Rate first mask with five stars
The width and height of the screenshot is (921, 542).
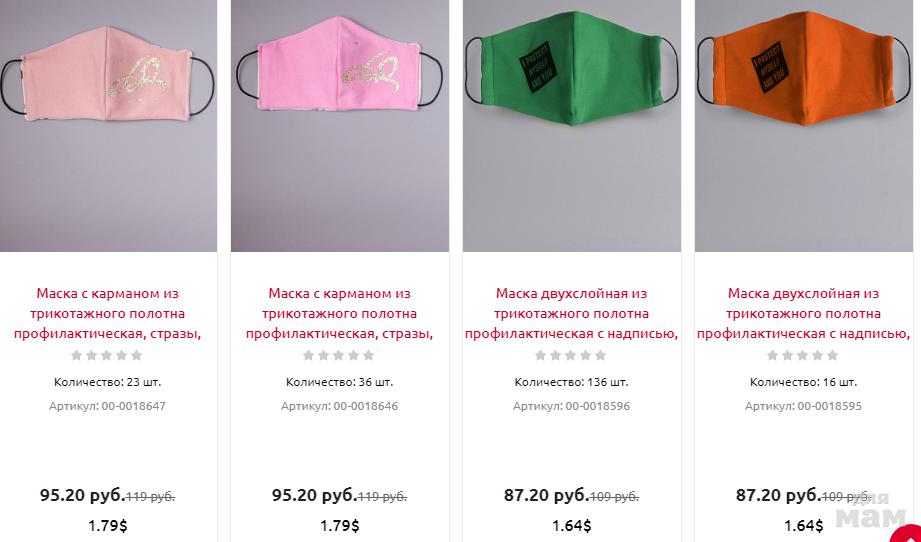pos(137,355)
